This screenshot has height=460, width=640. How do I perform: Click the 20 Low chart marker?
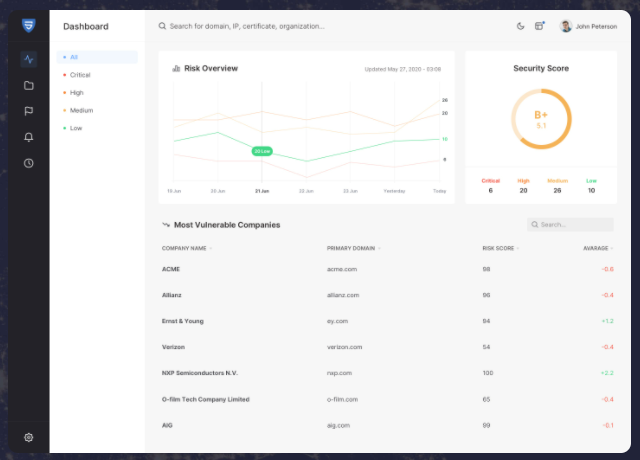click(x=262, y=151)
